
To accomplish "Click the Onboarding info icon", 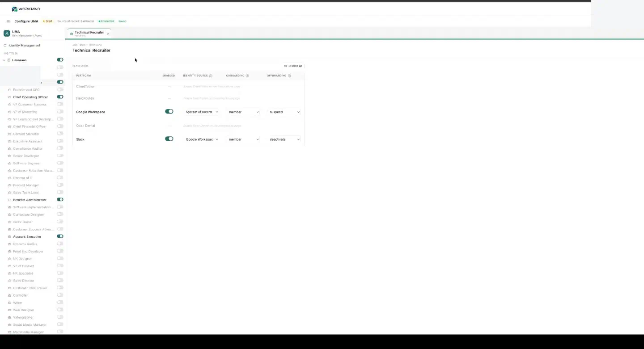I will (x=247, y=76).
